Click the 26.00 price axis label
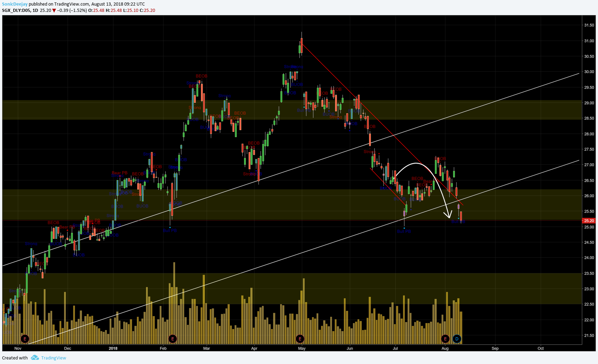The width and height of the screenshot is (598, 364). click(x=589, y=196)
